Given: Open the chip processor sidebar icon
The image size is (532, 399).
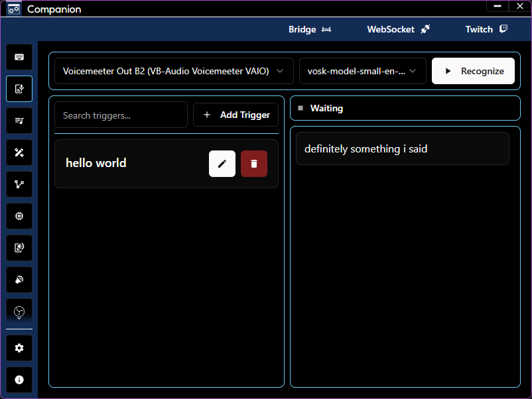Looking at the screenshot, I should 19,216.
